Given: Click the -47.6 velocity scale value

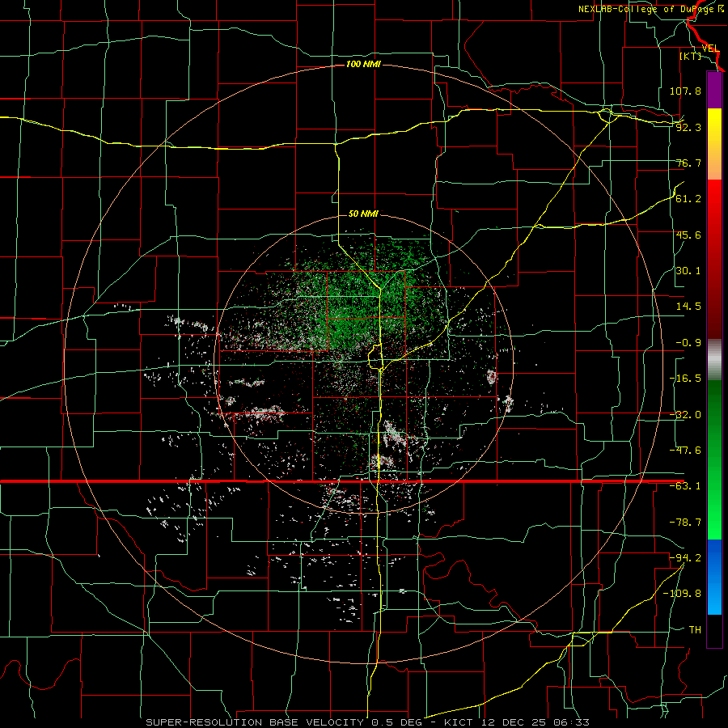Looking at the screenshot, I should [x=685, y=451].
